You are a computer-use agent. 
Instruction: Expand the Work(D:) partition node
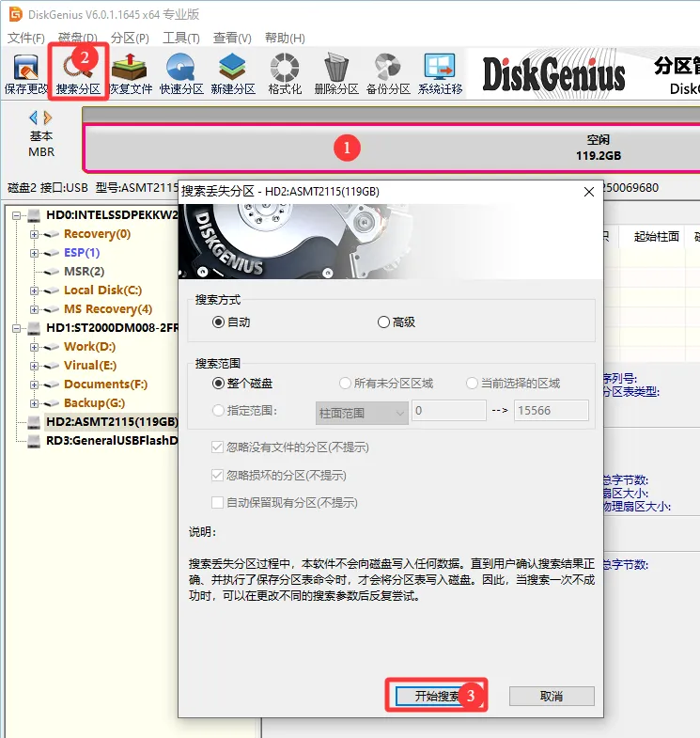click(x=34, y=347)
